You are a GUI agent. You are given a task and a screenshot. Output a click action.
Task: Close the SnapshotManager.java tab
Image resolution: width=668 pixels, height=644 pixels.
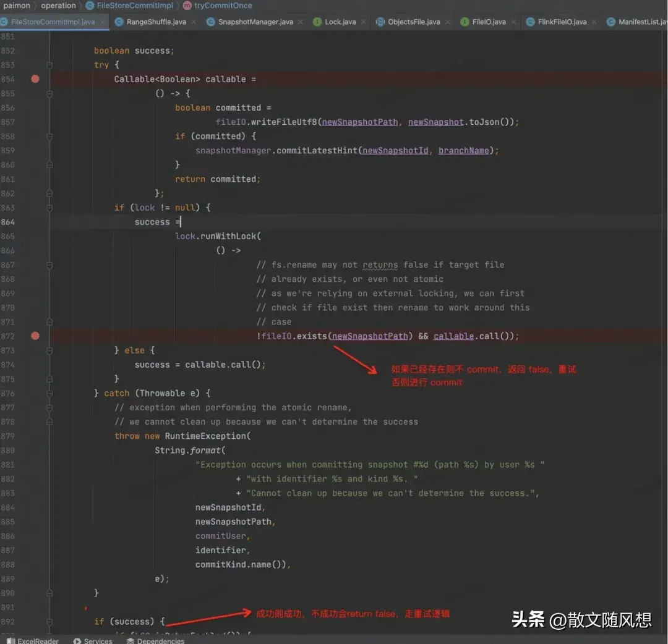point(301,22)
